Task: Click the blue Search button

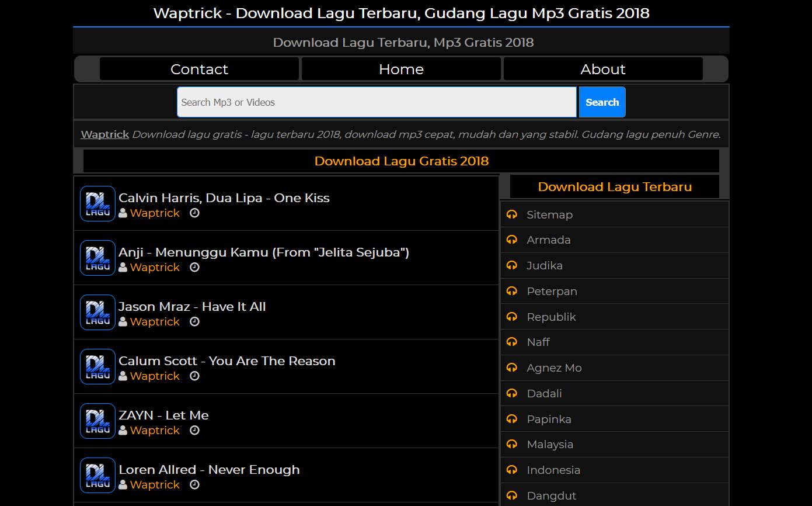Action: 602,102
